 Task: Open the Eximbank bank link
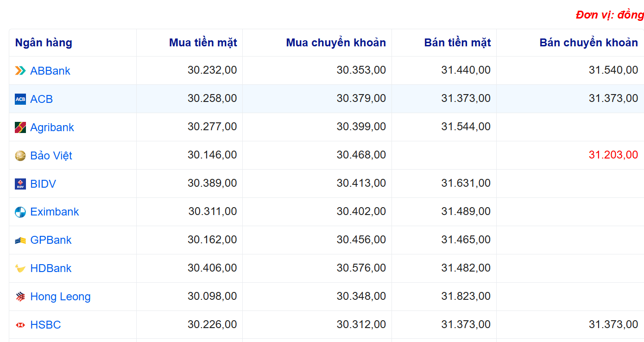tap(55, 212)
